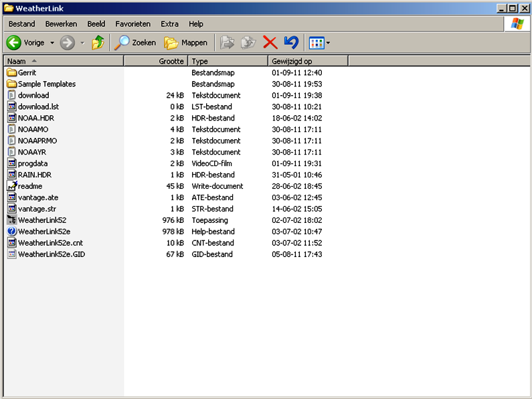
Task: Sort by the Naam column header
Action: pyautogui.click(x=64, y=61)
